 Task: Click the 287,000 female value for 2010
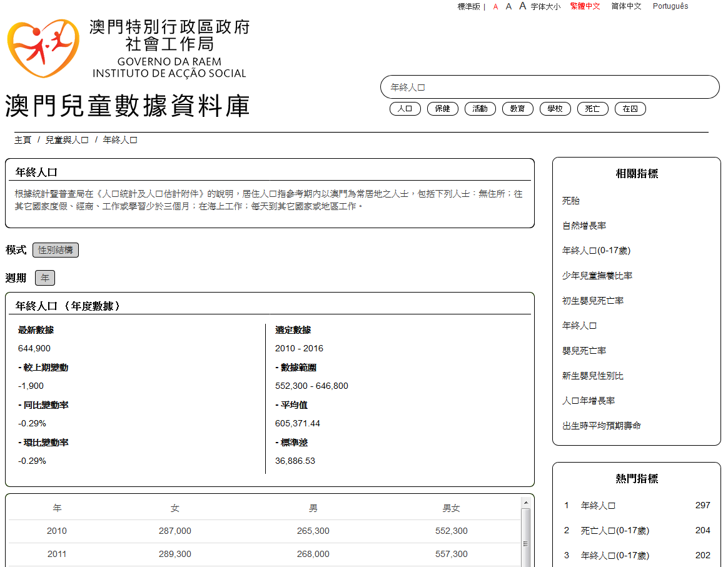(174, 531)
